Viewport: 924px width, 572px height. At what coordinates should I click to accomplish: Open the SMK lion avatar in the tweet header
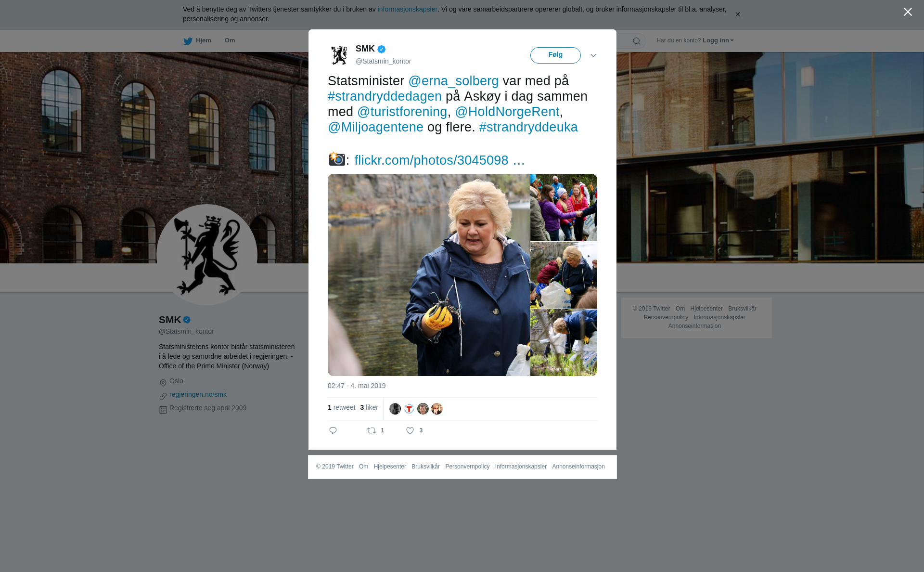point(339,55)
